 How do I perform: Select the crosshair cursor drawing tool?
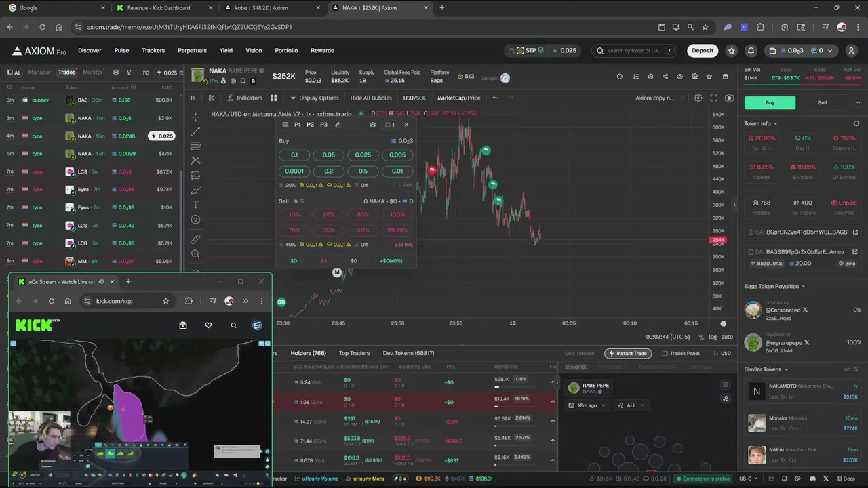195,117
